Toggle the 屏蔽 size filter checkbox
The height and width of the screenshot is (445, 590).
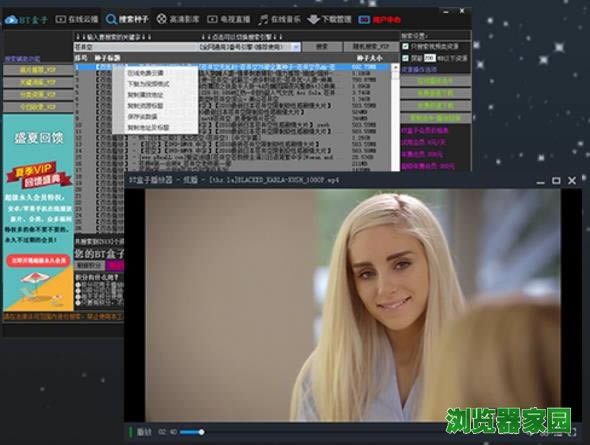coord(405,58)
